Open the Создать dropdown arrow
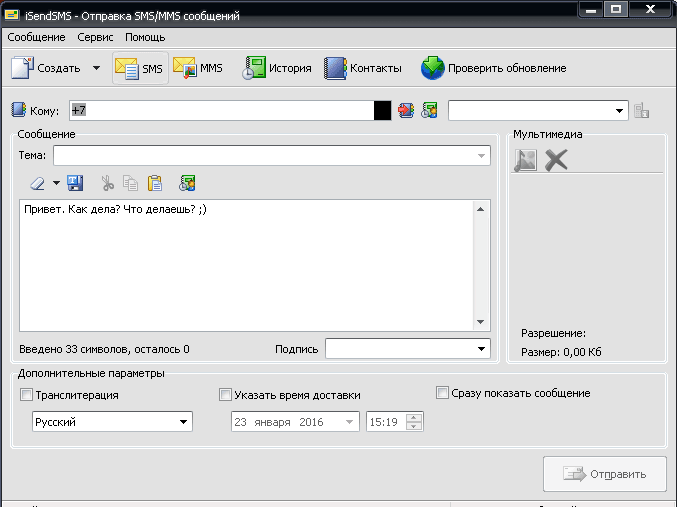677x507 pixels. [96, 68]
